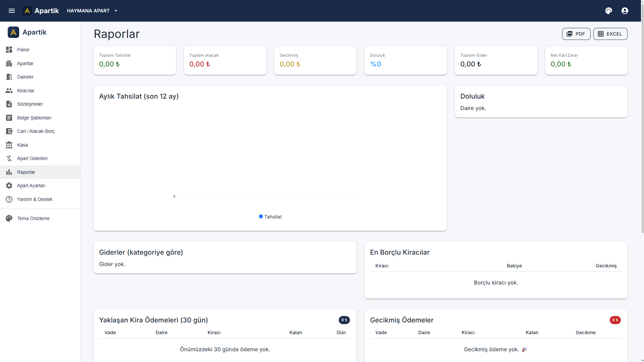Viewport: 644px width, 362px height.
Task: Click the red 0 ₺ badge on Gecikmiş Ödemeler
Action: click(615, 320)
